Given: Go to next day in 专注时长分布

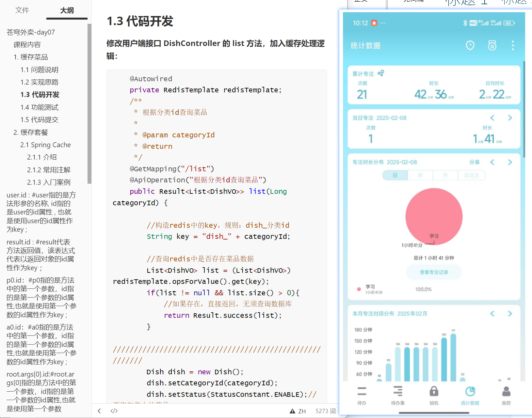Looking at the screenshot, I should [x=510, y=162].
